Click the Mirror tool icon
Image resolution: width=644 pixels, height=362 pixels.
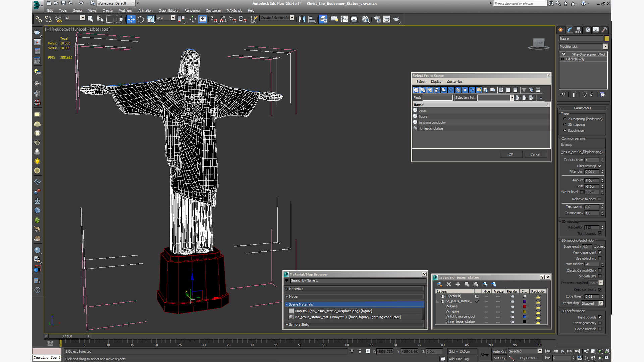pos(302,19)
